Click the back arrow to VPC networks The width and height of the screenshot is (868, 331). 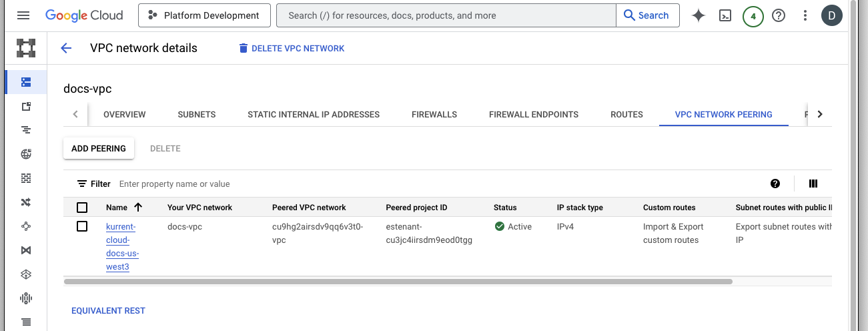pyautogui.click(x=66, y=48)
